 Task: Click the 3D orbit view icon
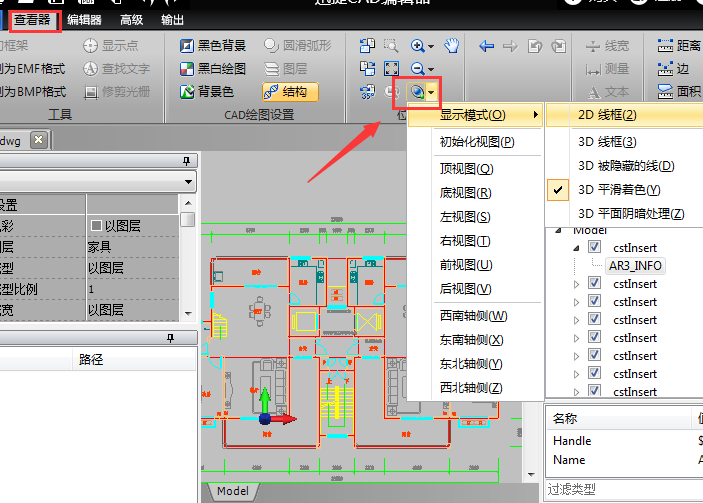[417, 92]
